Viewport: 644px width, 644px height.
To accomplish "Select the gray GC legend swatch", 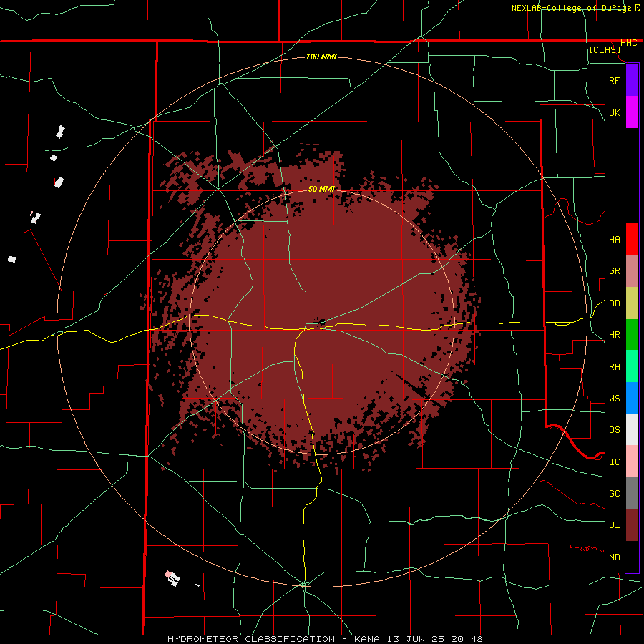I will [632, 493].
